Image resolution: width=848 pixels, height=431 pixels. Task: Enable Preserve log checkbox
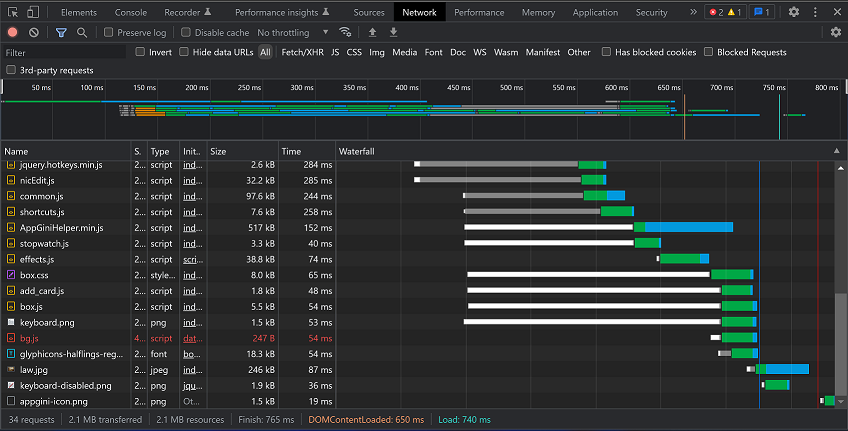pos(108,32)
